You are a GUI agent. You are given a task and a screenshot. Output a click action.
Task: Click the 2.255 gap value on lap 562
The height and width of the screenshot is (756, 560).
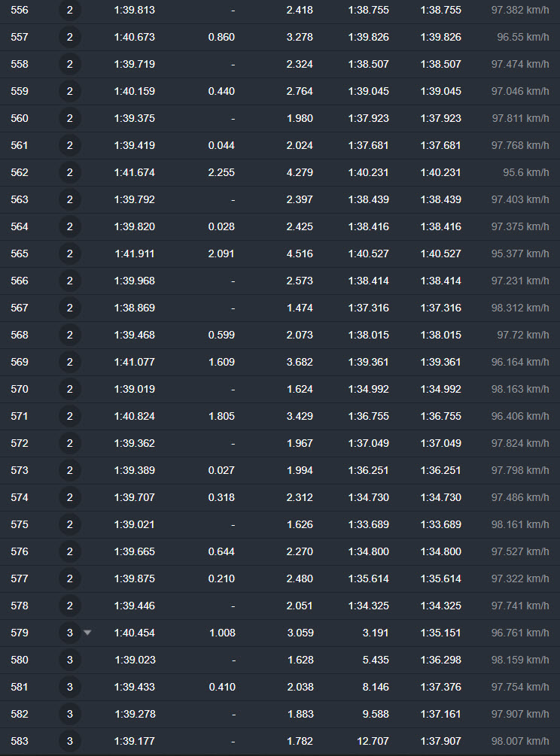click(x=221, y=172)
